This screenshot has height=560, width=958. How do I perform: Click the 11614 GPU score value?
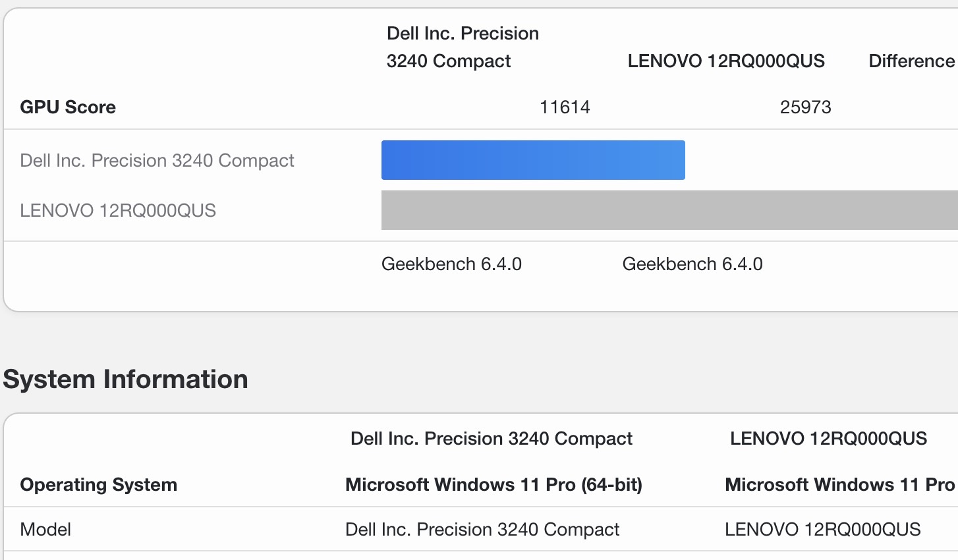[x=565, y=107]
